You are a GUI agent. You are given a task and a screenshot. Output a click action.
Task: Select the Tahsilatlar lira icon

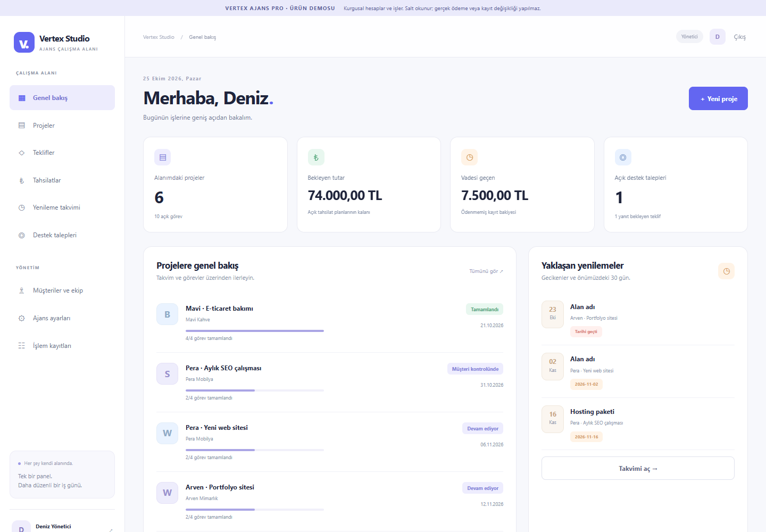click(22, 180)
